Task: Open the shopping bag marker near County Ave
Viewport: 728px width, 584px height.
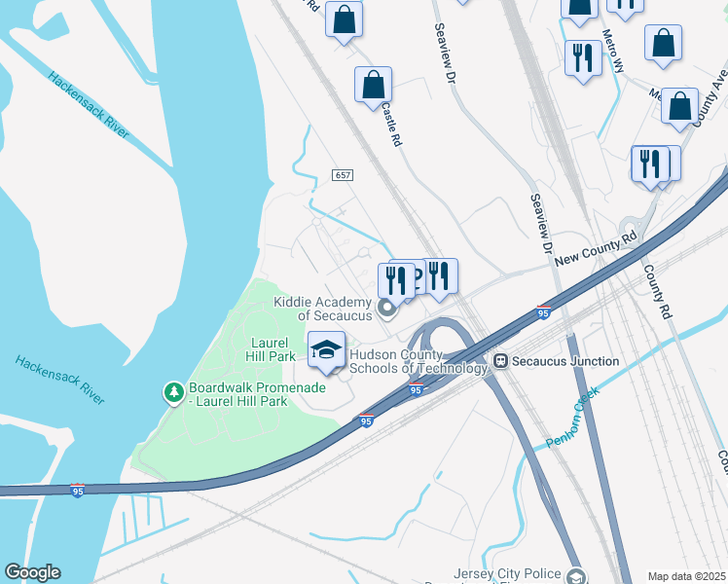Action: coord(679,110)
